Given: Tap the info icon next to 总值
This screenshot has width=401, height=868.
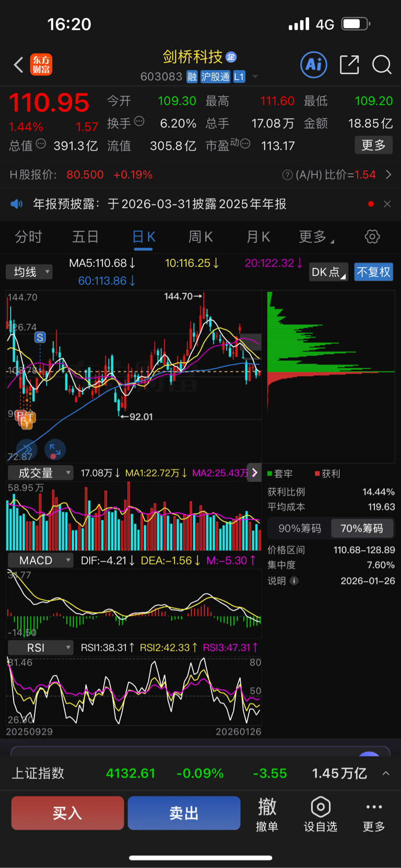Looking at the screenshot, I should point(41,144).
